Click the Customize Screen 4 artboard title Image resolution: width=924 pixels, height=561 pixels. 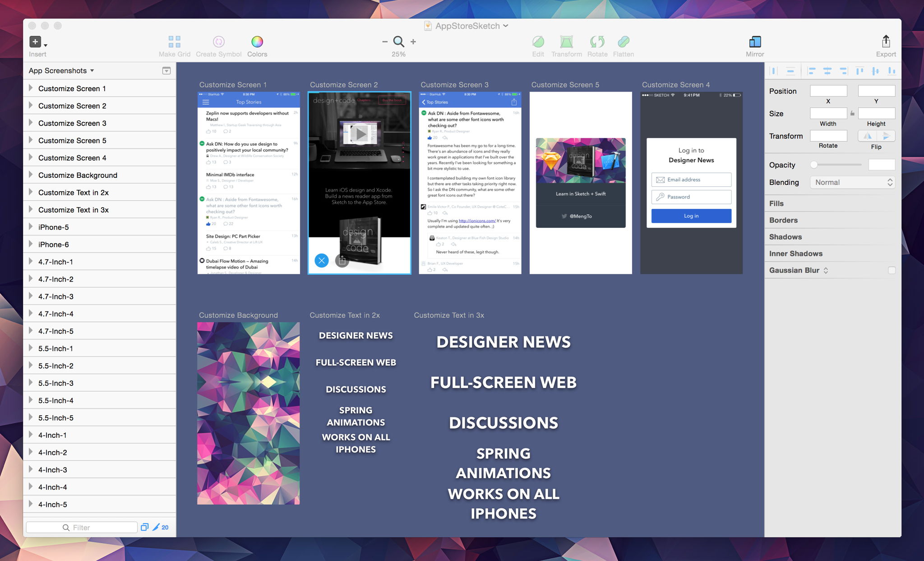[675, 85]
